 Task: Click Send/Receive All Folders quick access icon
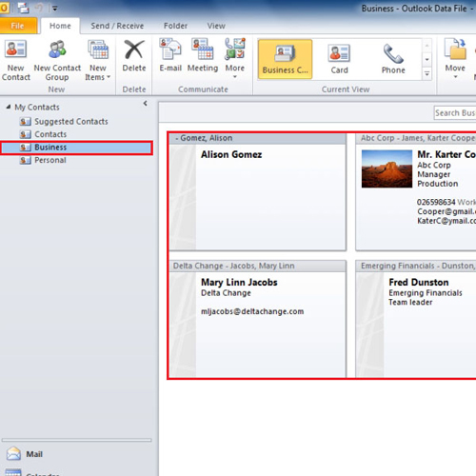pos(24,8)
